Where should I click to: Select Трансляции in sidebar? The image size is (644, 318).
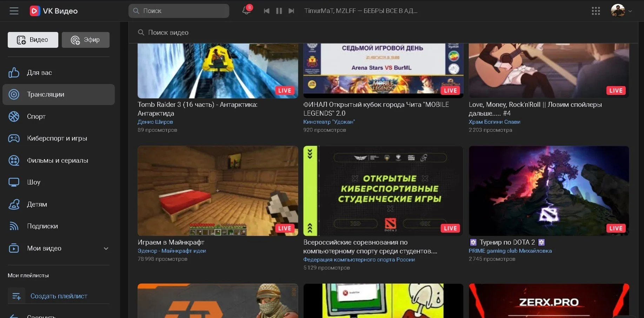coord(59,95)
